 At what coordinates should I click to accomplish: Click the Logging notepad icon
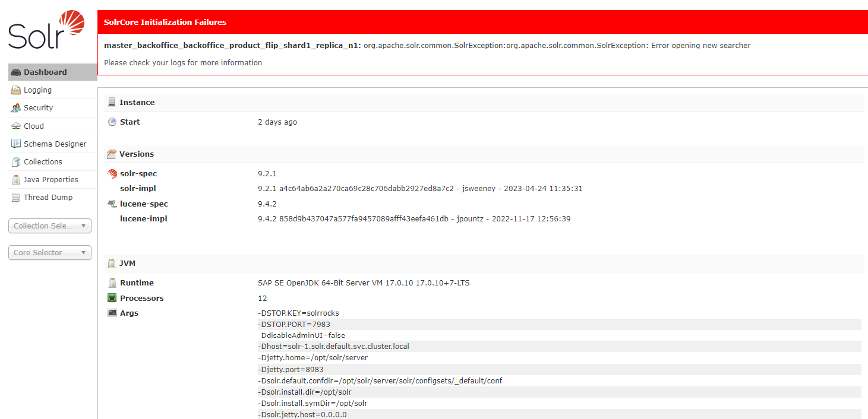point(16,90)
